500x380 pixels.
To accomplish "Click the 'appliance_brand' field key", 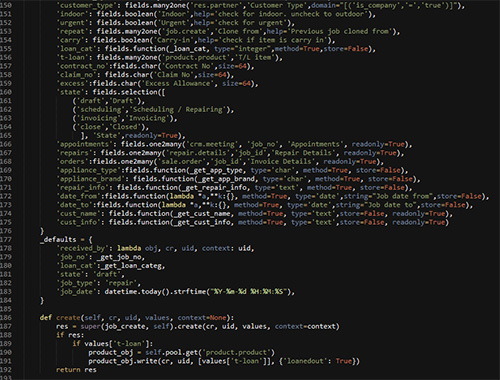I will 90,179.
